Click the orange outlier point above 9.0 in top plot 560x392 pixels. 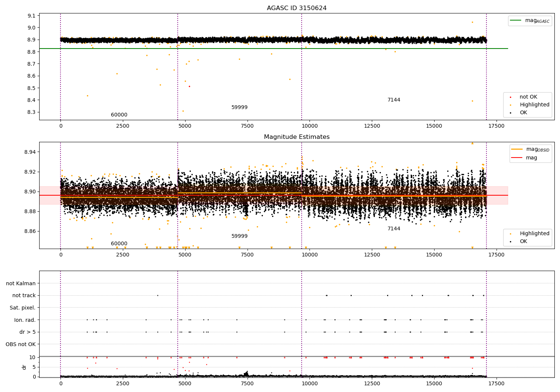coord(472,22)
